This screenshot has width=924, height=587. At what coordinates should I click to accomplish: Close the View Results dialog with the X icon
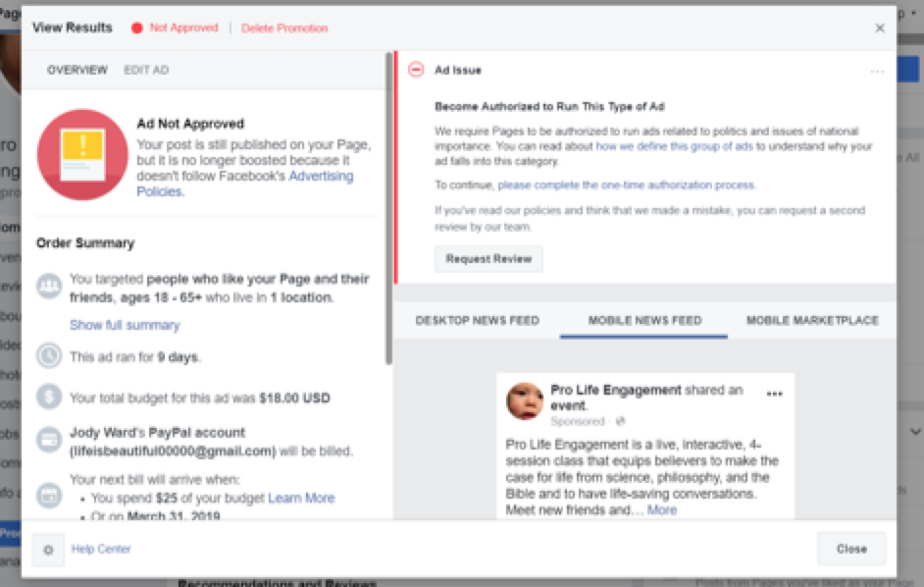pyautogui.click(x=879, y=27)
